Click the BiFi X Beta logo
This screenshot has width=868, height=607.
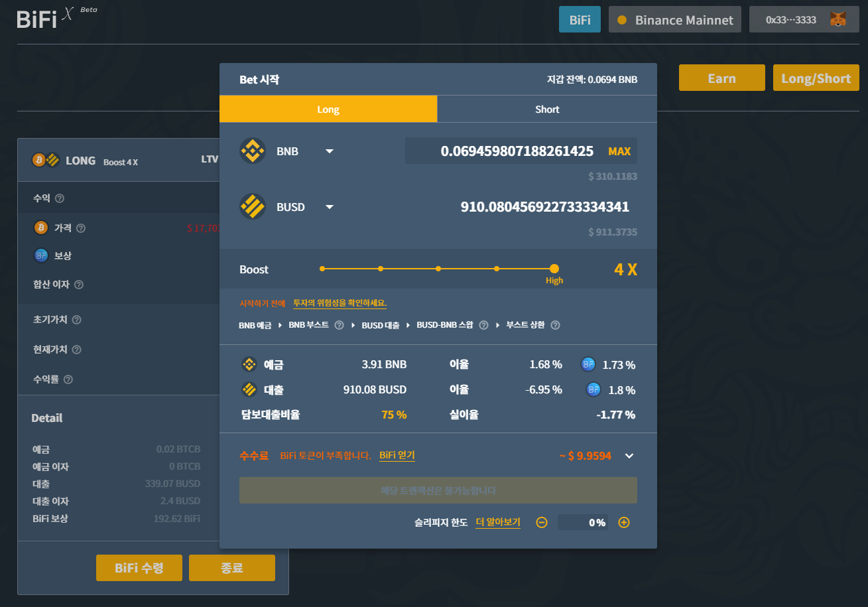coord(57,18)
